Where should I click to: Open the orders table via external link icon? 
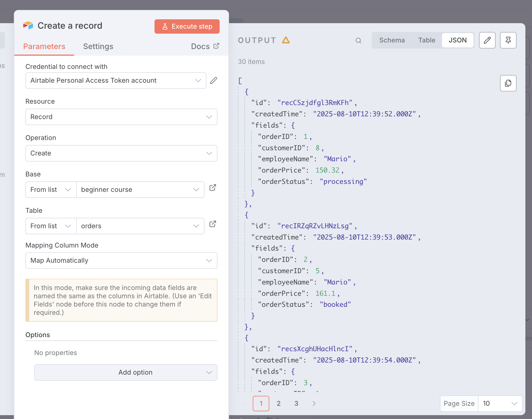pos(213,224)
